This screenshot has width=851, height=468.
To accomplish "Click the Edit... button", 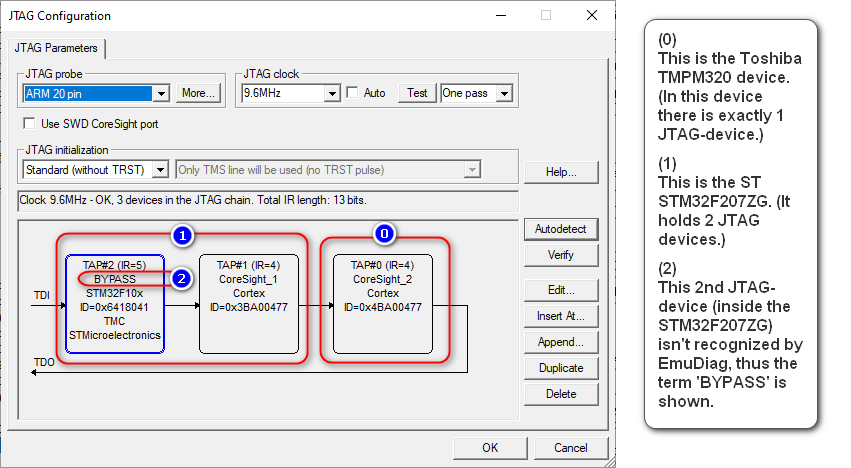I will (561, 290).
